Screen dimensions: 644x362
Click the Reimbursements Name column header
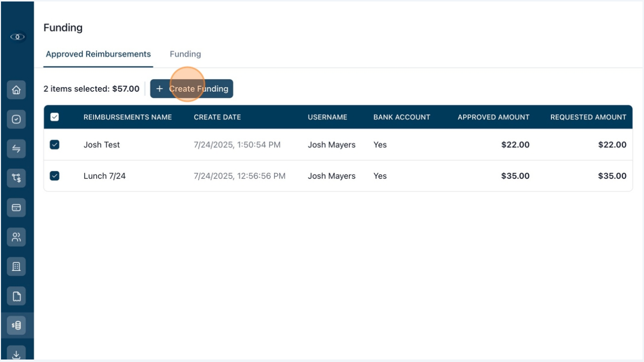pos(128,117)
